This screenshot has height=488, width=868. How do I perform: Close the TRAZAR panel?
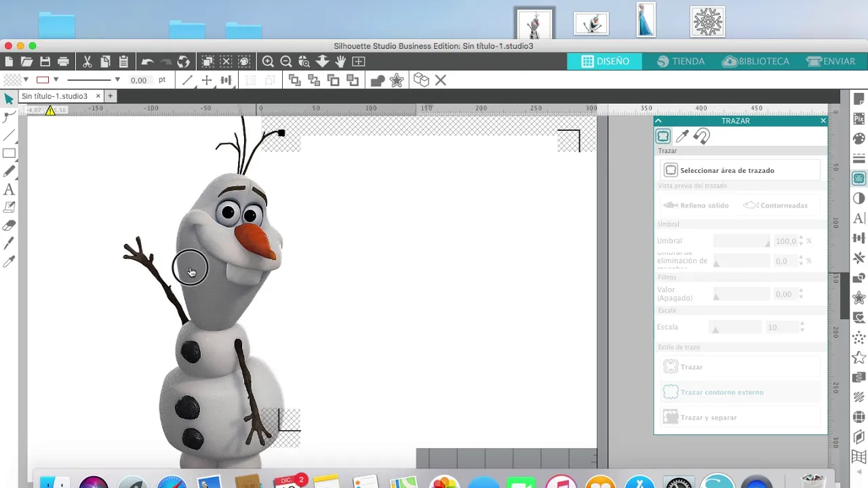click(823, 121)
